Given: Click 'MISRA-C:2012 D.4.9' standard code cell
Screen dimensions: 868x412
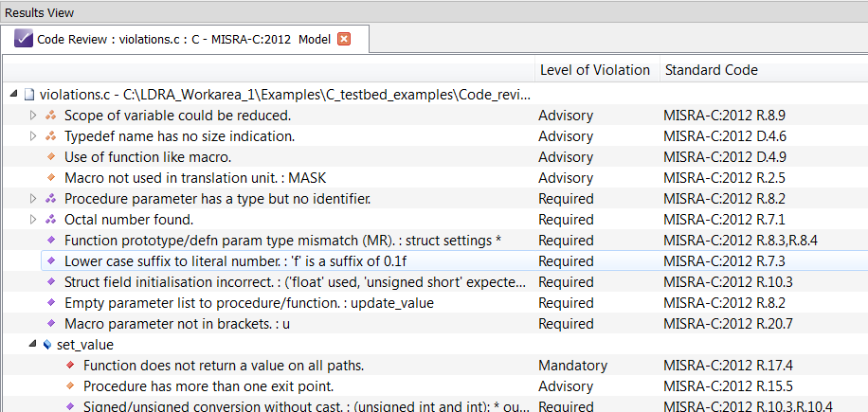Looking at the screenshot, I should 725,157.
